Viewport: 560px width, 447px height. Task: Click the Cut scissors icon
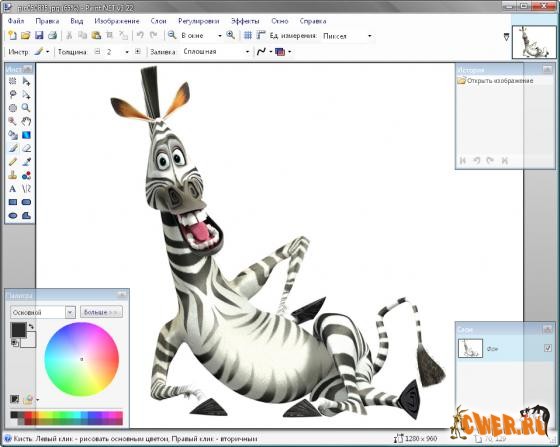(x=69, y=35)
